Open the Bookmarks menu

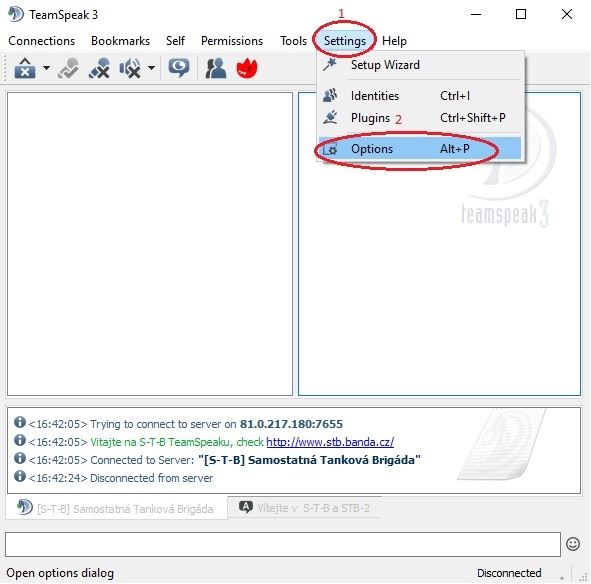[x=120, y=41]
